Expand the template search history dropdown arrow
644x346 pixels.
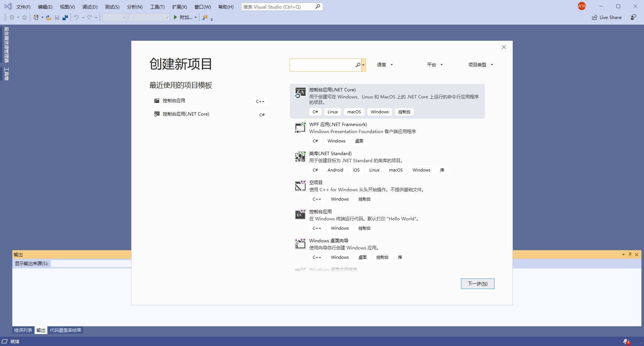364,65
